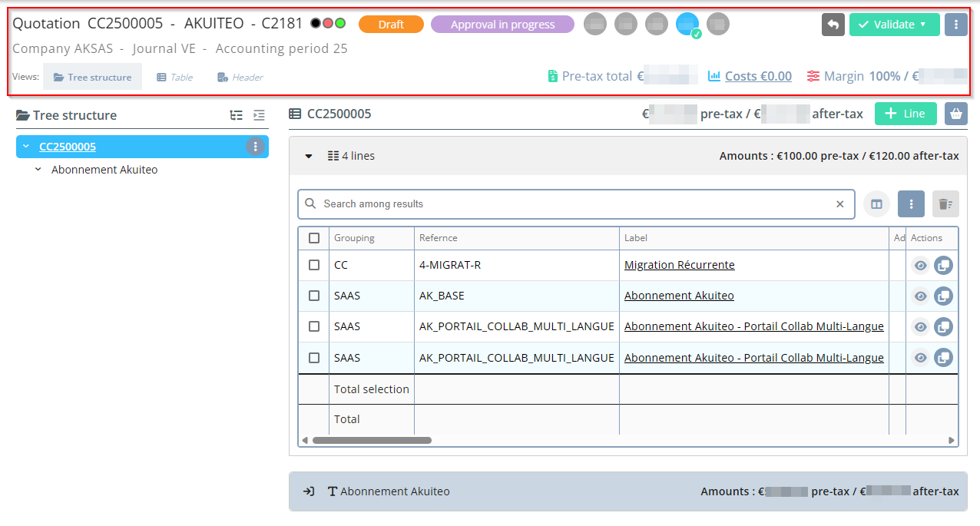Click the shopping basket icon beside Line
Screen dimensions: 980x526
[955, 114]
